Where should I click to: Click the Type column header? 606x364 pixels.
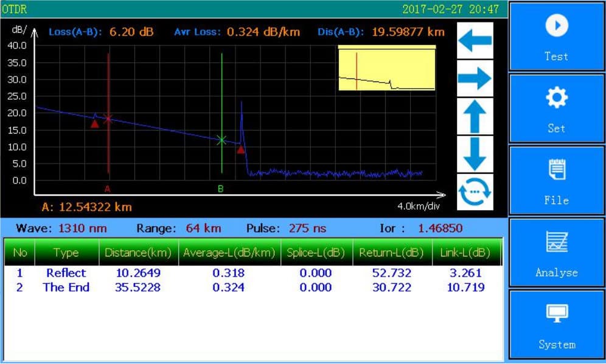click(x=66, y=252)
